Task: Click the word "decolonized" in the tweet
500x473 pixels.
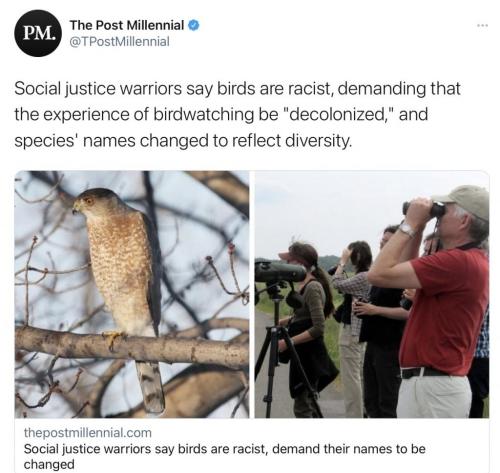Action: pos(336,114)
